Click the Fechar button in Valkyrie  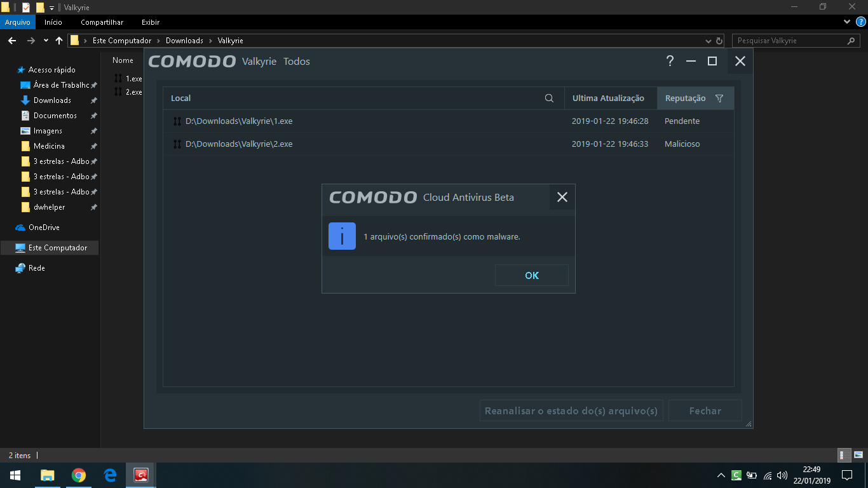(x=705, y=410)
